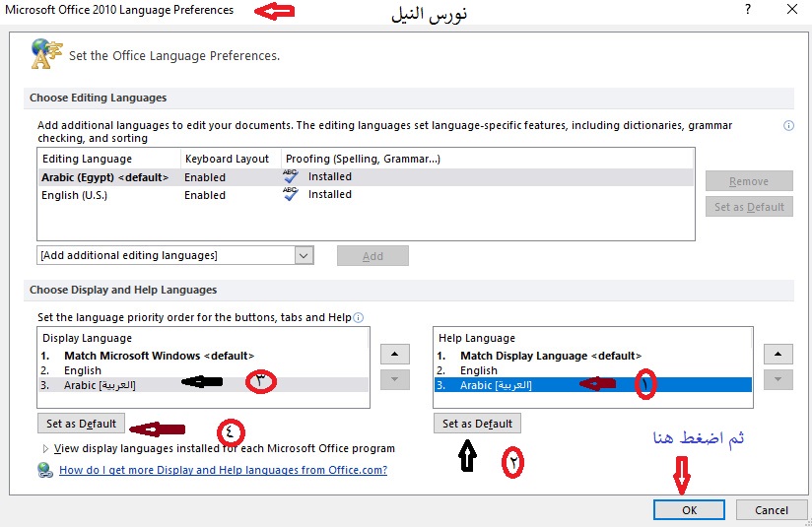This screenshot has width=812, height=527.
Task: Click the proofing check icon for Arabic (Egypt)
Action: [x=291, y=177]
